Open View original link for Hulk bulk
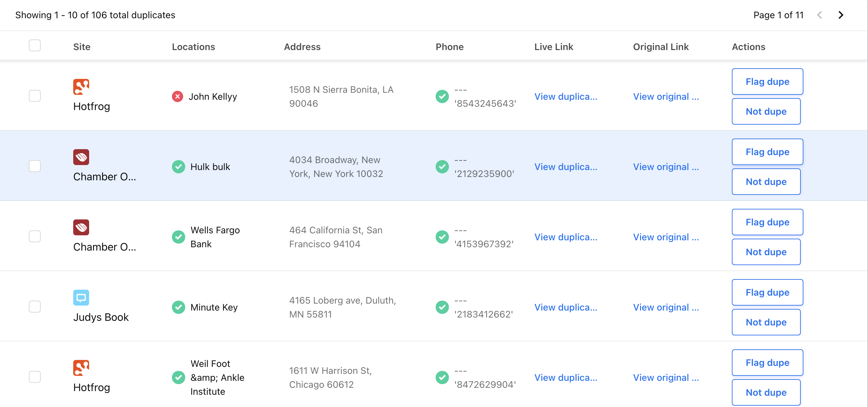The height and width of the screenshot is (407, 868). pyautogui.click(x=666, y=167)
